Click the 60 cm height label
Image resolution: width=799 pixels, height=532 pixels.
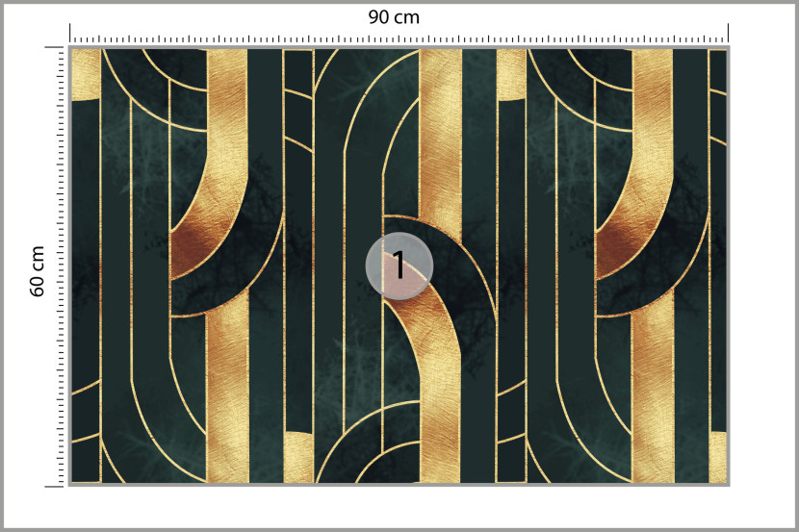pyautogui.click(x=38, y=271)
